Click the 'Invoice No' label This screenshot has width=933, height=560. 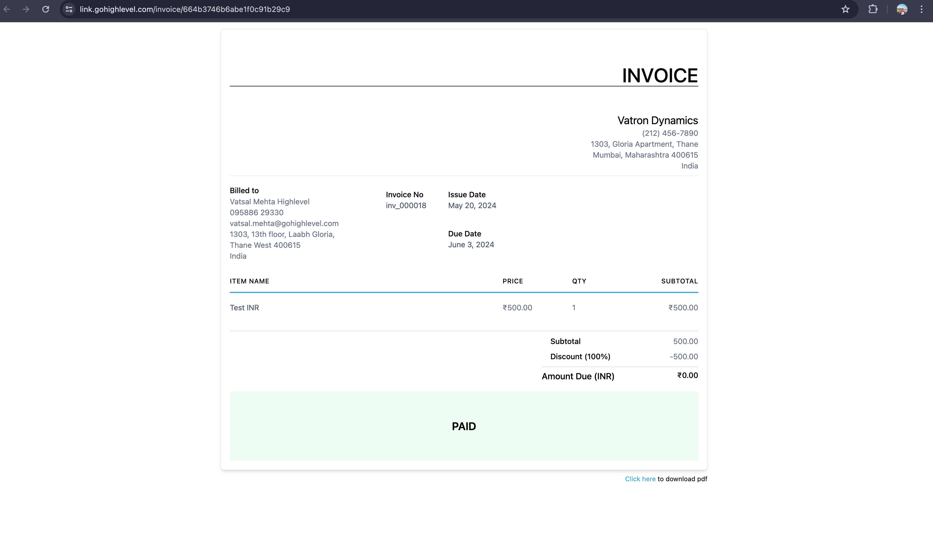[405, 195]
